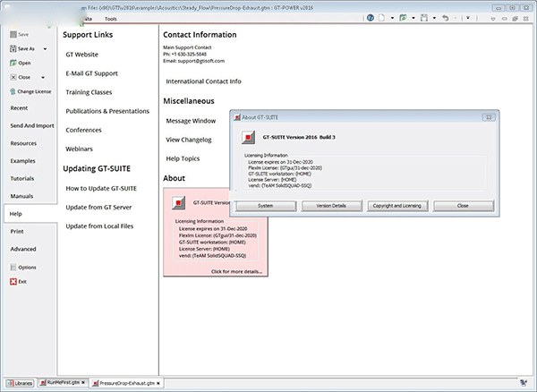Open the Conferences link

(83, 130)
